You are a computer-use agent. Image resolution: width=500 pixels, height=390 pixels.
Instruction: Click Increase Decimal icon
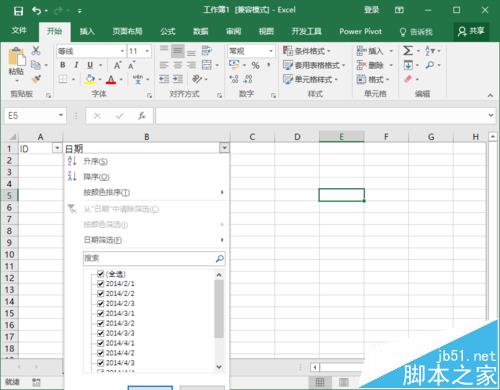tap(234, 79)
